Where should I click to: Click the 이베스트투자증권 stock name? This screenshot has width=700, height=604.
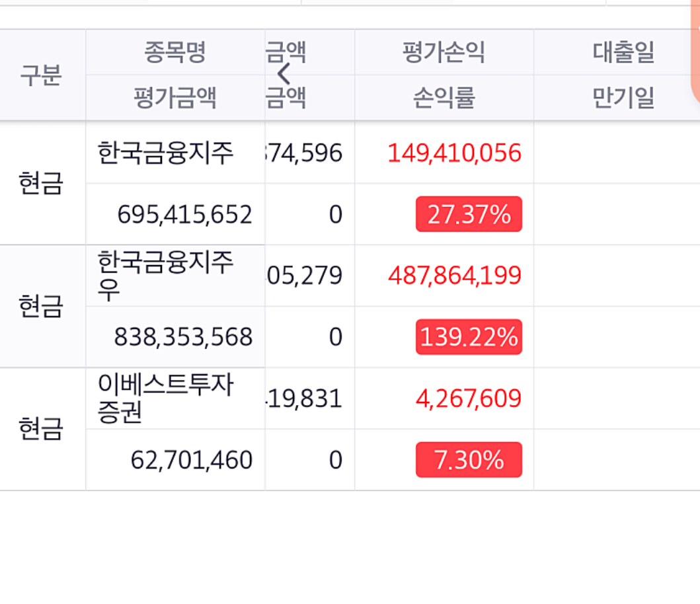(167, 398)
